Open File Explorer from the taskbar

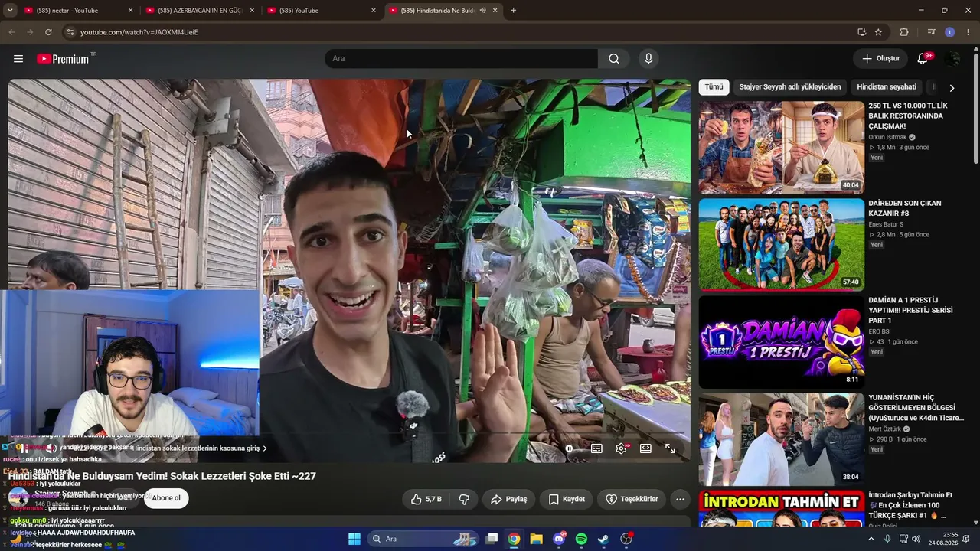537,539
